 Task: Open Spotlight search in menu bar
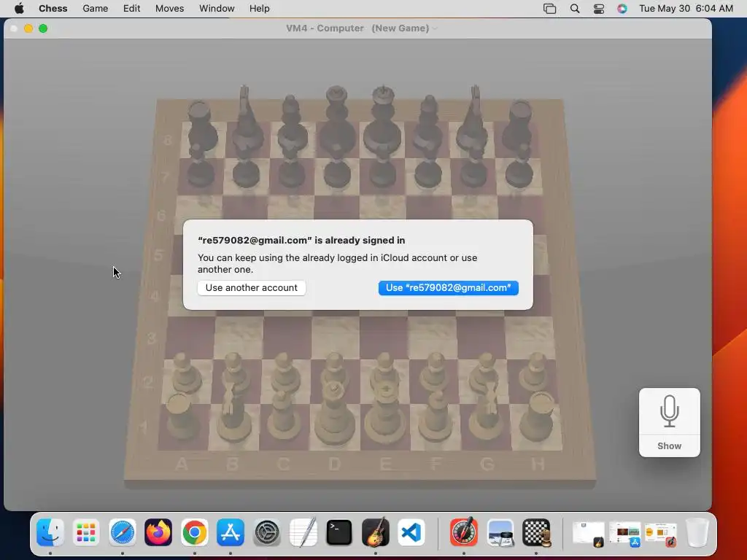[x=575, y=9]
